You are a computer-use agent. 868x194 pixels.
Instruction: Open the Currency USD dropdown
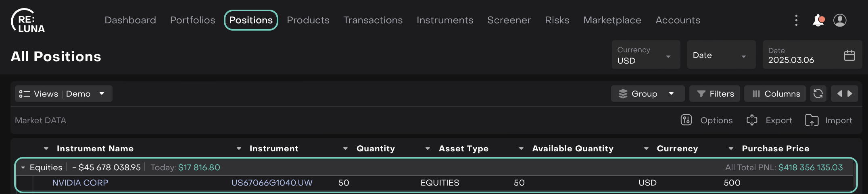click(645, 55)
